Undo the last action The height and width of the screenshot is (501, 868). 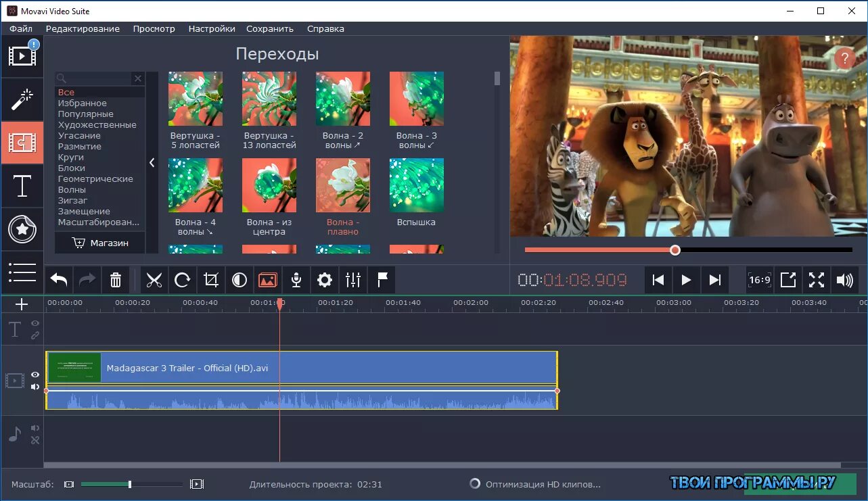click(59, 279)
